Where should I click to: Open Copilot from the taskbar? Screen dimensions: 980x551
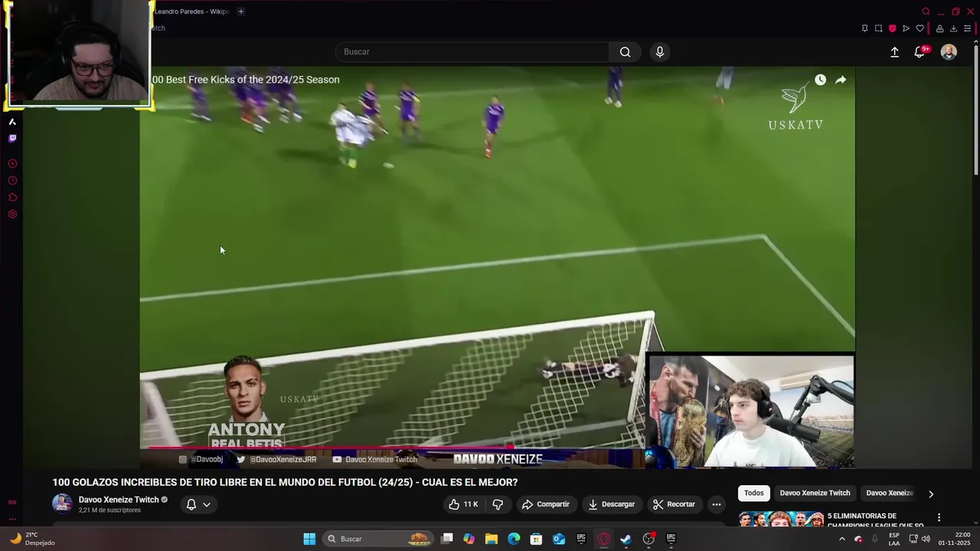(469, 539)
